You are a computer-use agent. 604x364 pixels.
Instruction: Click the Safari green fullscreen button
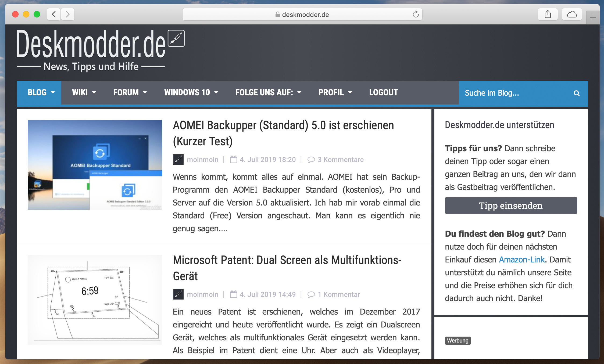[37, 14]
